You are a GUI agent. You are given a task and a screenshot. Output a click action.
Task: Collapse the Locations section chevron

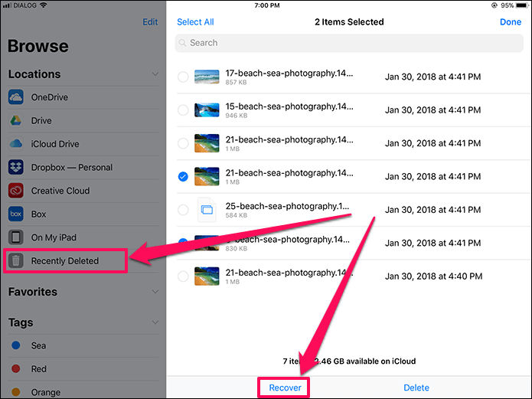point(155,74)
